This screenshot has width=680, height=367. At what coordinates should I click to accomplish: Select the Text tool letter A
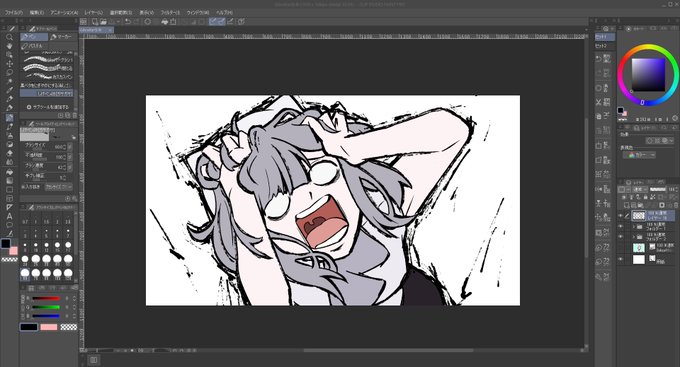click(9, 216)
